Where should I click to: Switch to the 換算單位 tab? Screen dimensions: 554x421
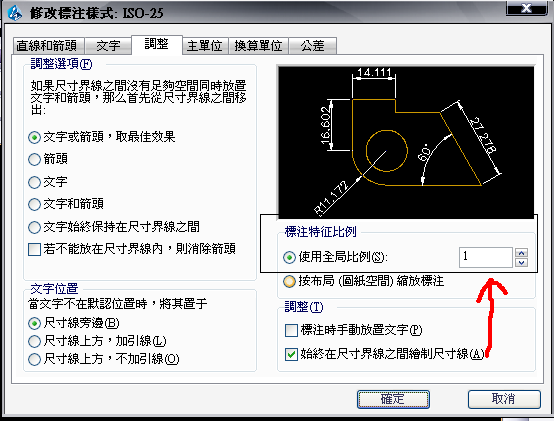pos(258,46)
